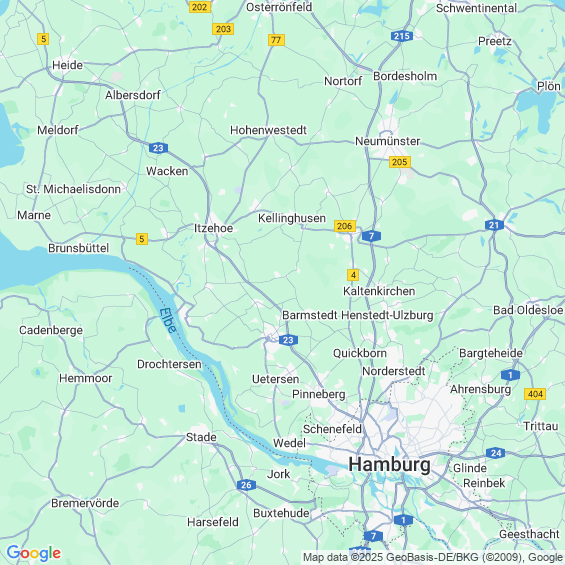This screenshot has width=565, height=565.
Task: Click the yellow 206 road shield
Action: [345, 226]
